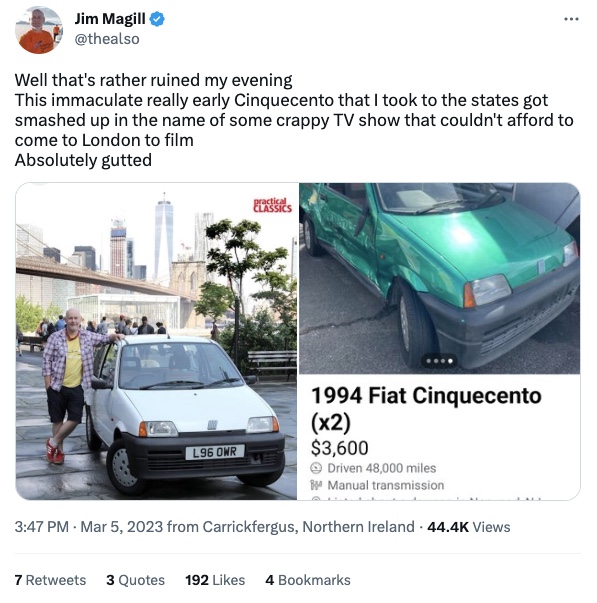Show the 7 Retweets list
Screen dimensions: 597x603
[50, 580]
